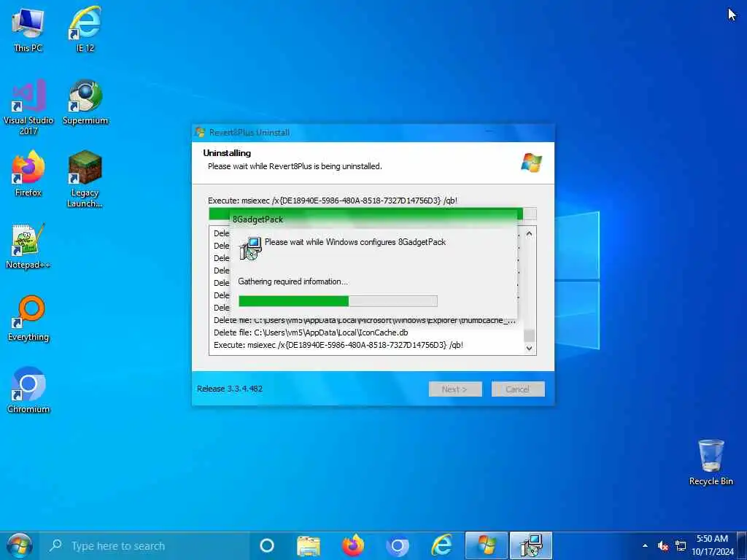747x560 pixels.
Task: Click the muted volume tray icon
Action: pyautogui.click(x=662, y=545)
